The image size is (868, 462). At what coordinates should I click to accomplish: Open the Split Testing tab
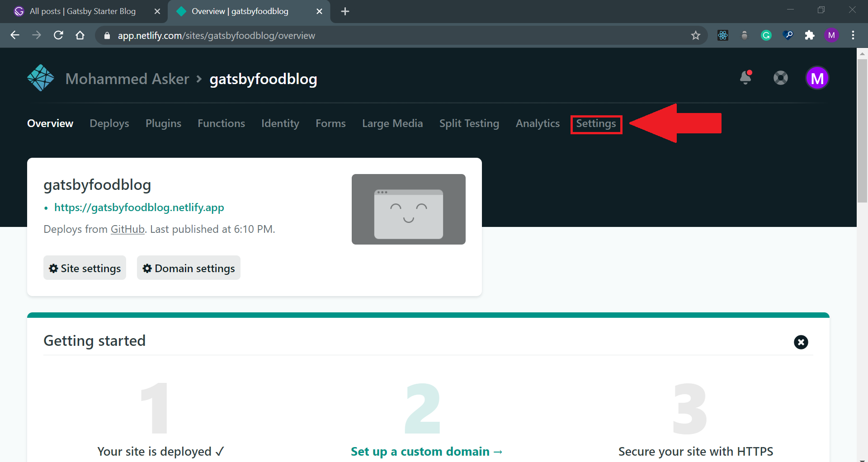469,123
